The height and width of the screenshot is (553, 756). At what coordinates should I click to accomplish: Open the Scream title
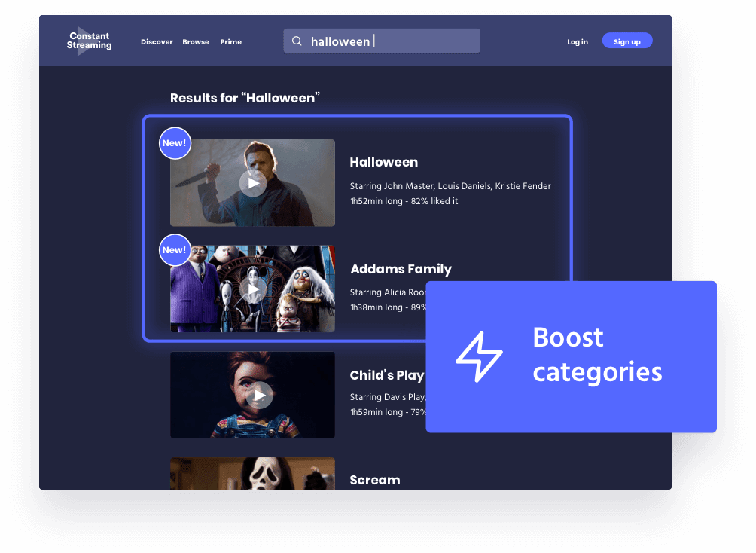375,480
